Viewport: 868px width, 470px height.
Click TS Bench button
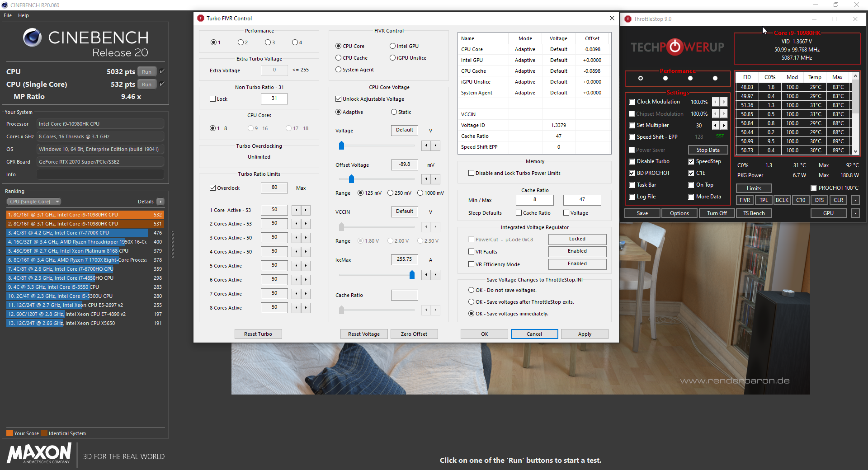754,213
